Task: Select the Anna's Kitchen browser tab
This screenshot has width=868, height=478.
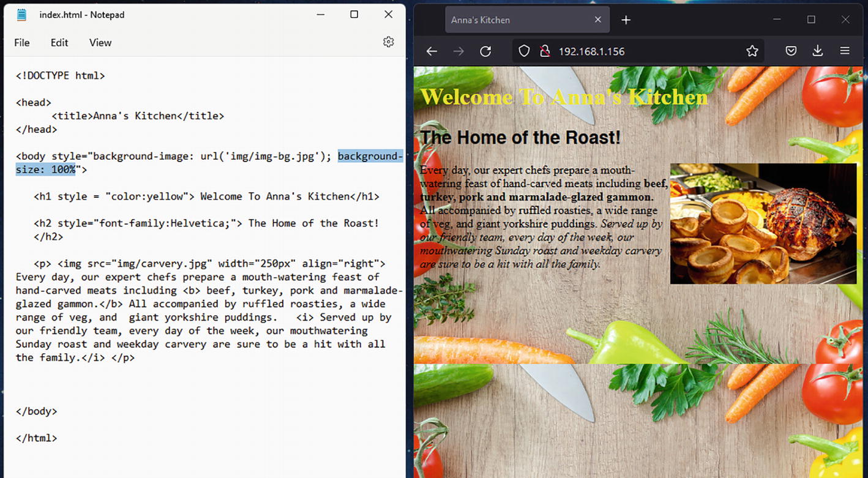Action: [x=514, y=20]
